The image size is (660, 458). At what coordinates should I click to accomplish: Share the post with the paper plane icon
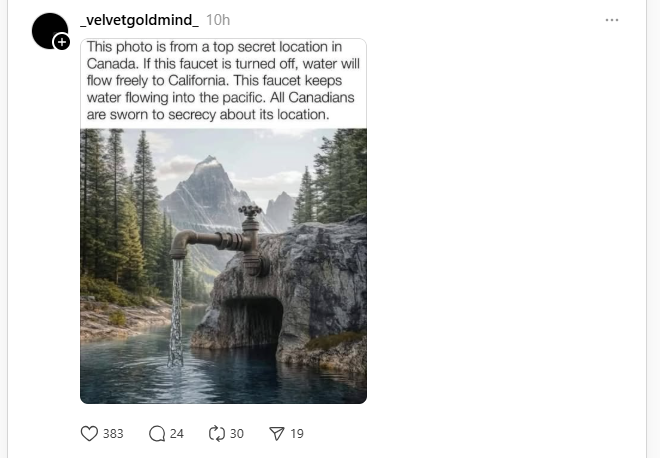coord(277,433)
